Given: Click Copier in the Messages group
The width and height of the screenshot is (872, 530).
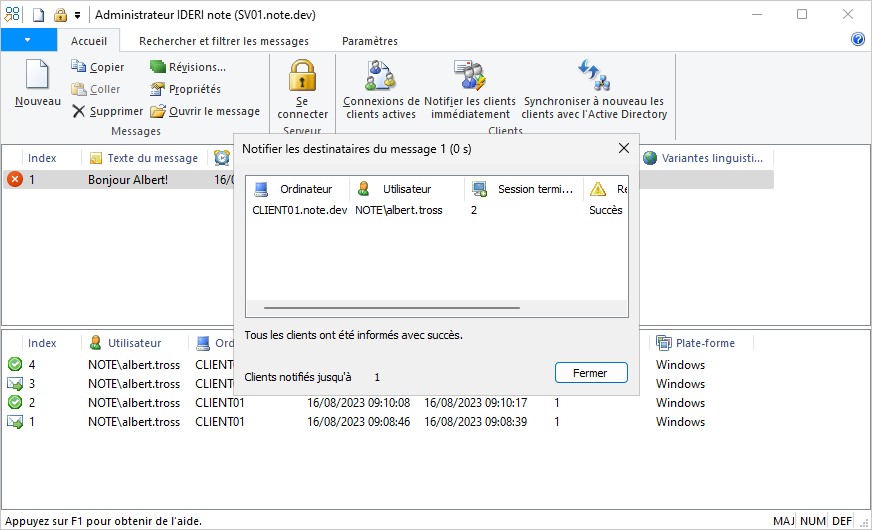Looking at the screenshot, I should click(x=97, y=67).
